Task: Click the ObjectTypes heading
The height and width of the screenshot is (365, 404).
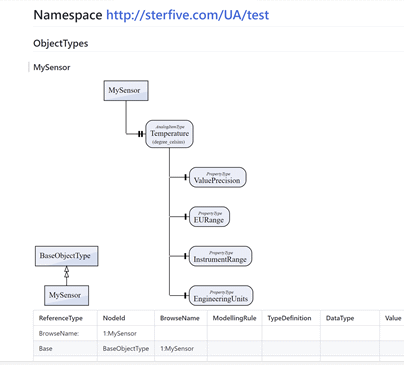Action: pos(61,43)
